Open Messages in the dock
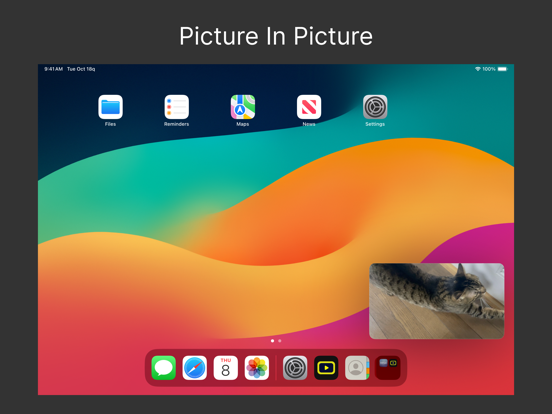552x414 pixels. tap(164, 368)
